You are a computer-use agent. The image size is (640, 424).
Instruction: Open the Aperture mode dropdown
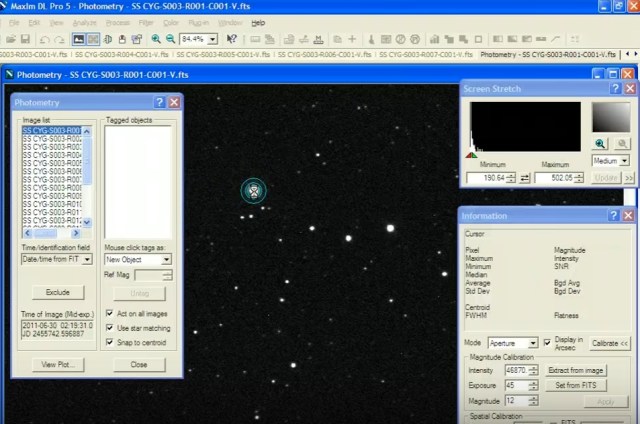(x=532, y=343)
